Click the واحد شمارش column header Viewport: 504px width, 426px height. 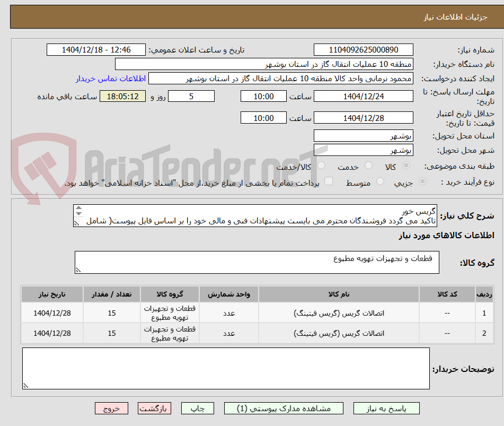tap(229, 294)
